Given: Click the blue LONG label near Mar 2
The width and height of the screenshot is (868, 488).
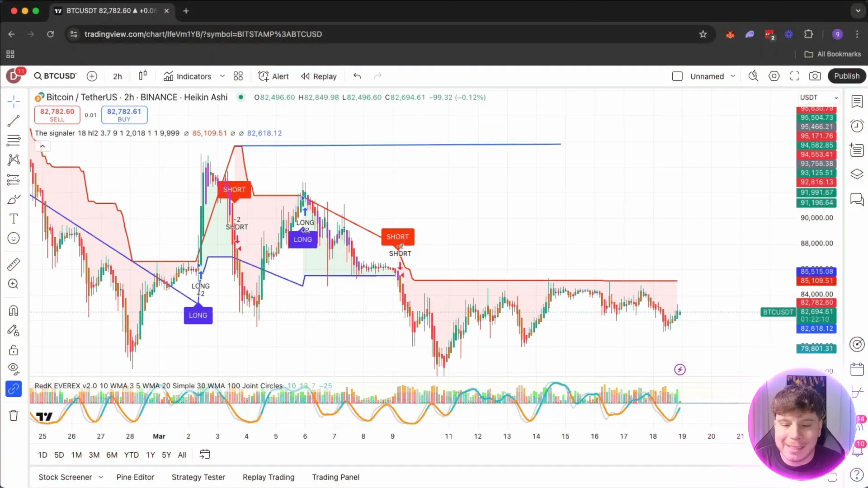Looking at the screenshot, I should click(198, 315).
